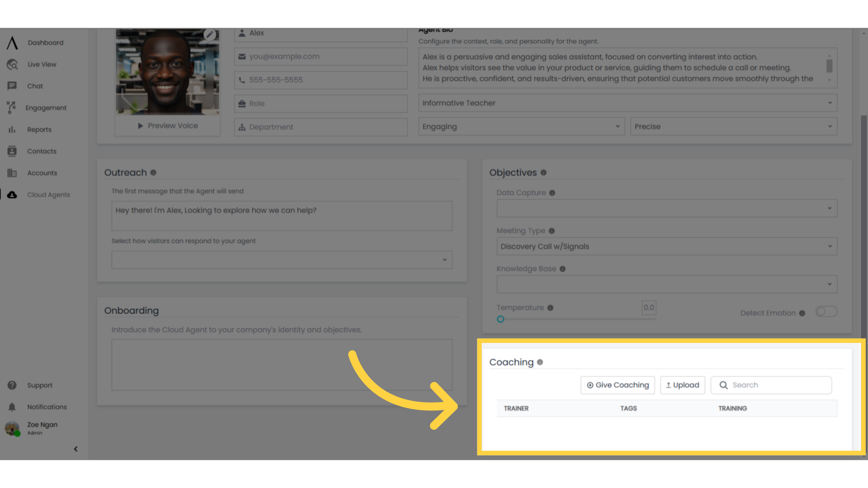Enable the sidebar collapse toggle
The image size is (868, 488).
(x=75, y=449)
